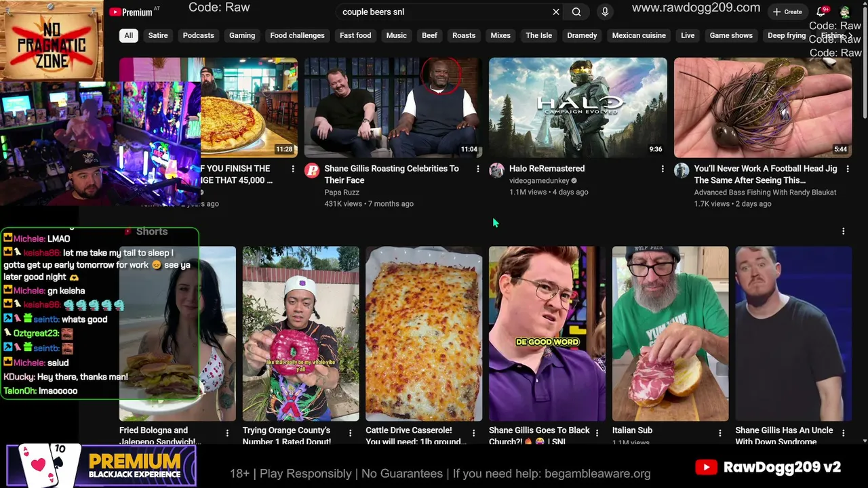
Task: Open options for the Italian Sub short
Action: 720,432
